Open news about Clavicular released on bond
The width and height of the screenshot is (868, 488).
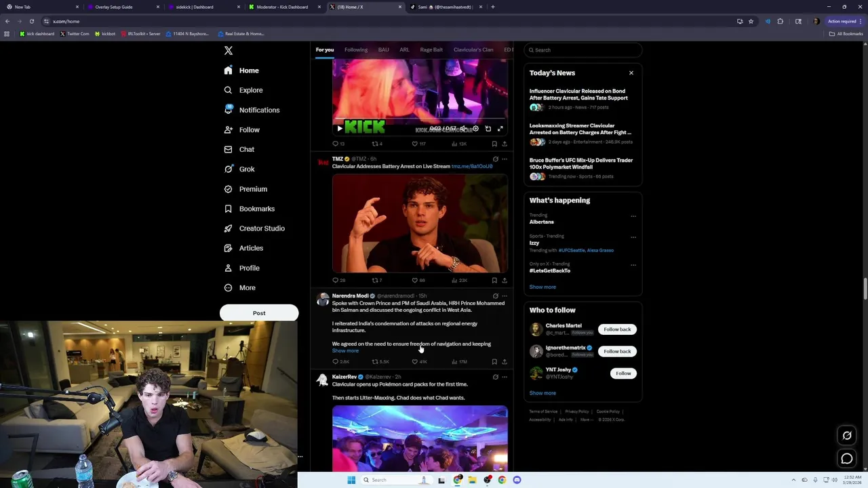[578, 94]
